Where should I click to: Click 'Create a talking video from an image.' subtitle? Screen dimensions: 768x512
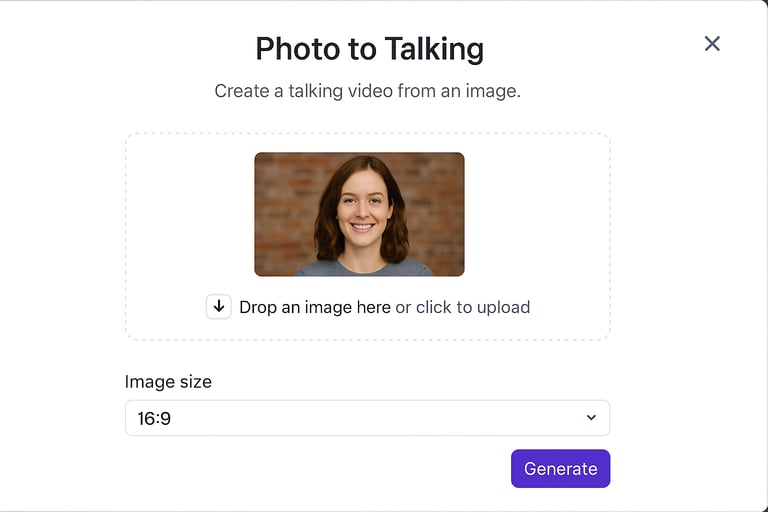[367, 91]
